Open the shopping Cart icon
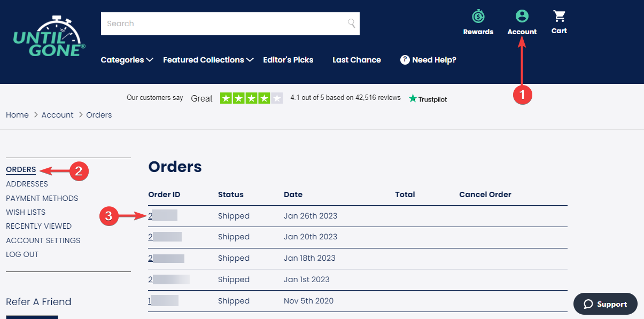Viewport: 644px width, 319px height. 559,15
